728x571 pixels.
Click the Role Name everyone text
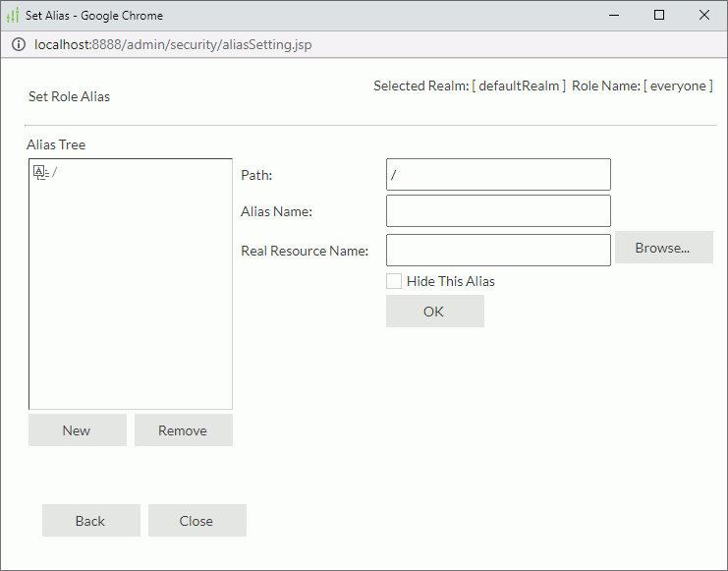click(643, 86)
